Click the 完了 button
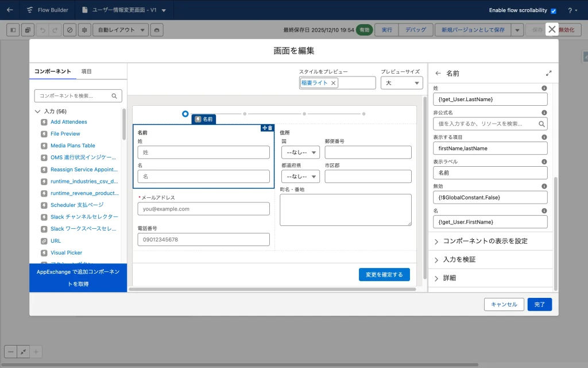The image size is (588, 368). click(x=539, y=304)
